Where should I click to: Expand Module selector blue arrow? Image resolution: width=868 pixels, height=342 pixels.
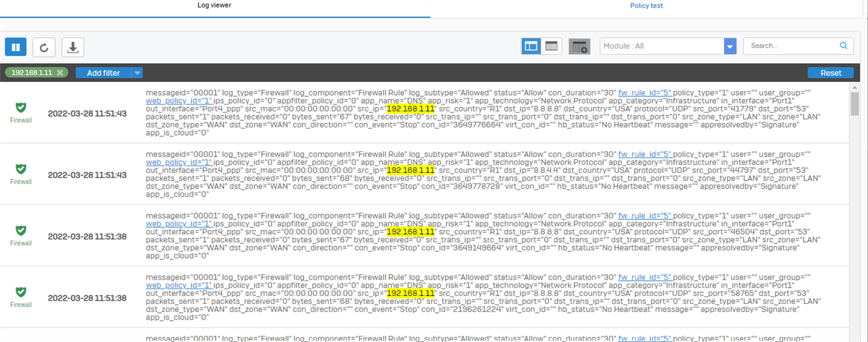pos(730,46)
